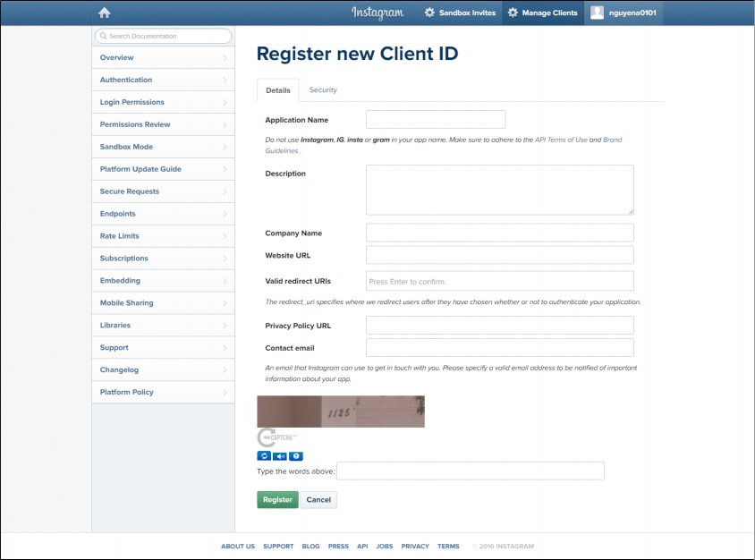Expand the Permissions Review chevron

click(x=225, y=124)
